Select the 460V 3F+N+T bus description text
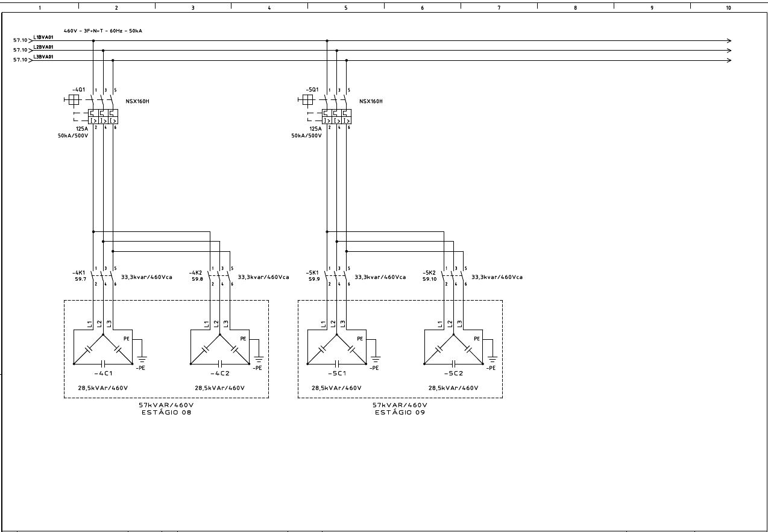768x532 pixels. coord(103,28)
